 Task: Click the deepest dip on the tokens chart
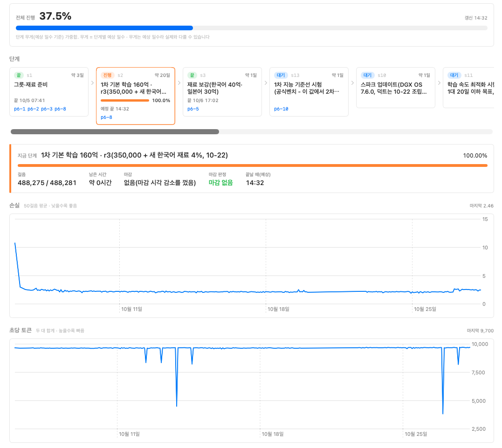443,413
